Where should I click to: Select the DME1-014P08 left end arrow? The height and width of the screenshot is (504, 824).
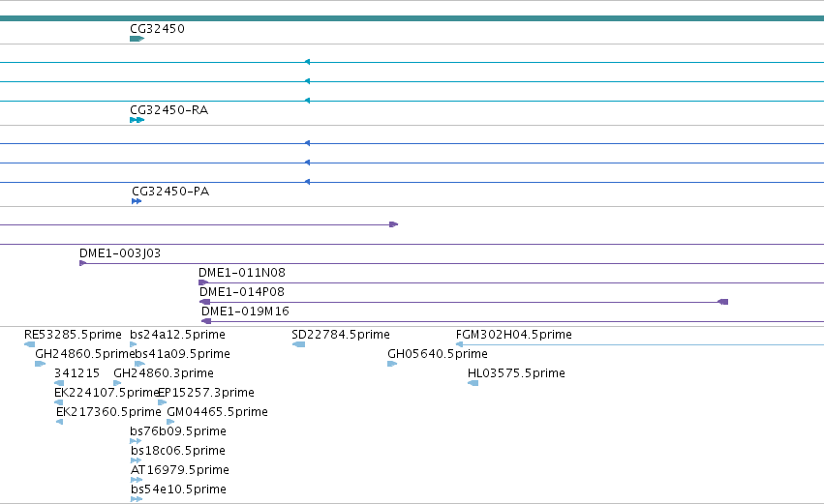pyautogui.click(x=205, y=302)
